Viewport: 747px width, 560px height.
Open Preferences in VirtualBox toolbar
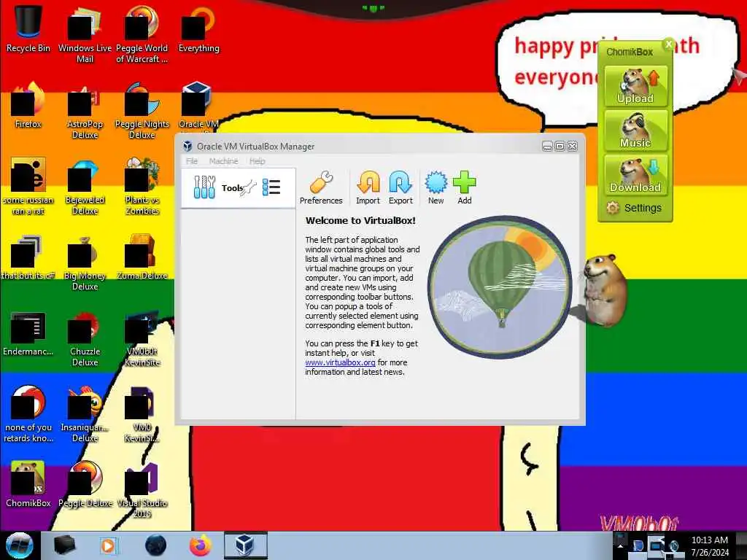point(321,187)
